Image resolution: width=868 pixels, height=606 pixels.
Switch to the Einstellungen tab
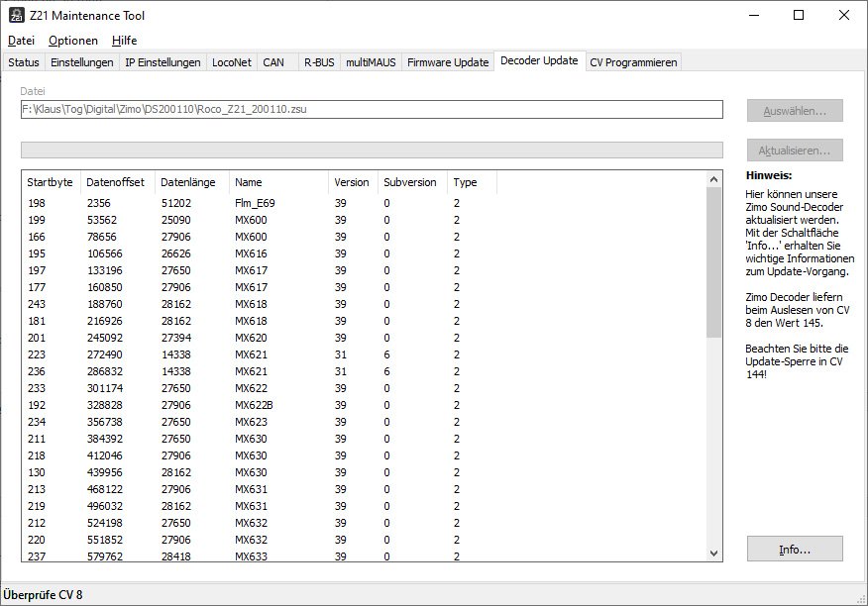82,62
